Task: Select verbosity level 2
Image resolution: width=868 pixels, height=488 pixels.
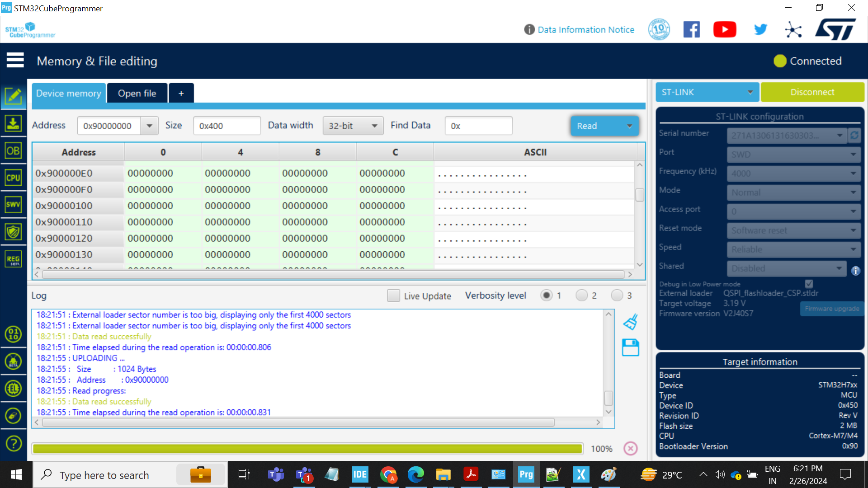Action: (x=581, y=296)
